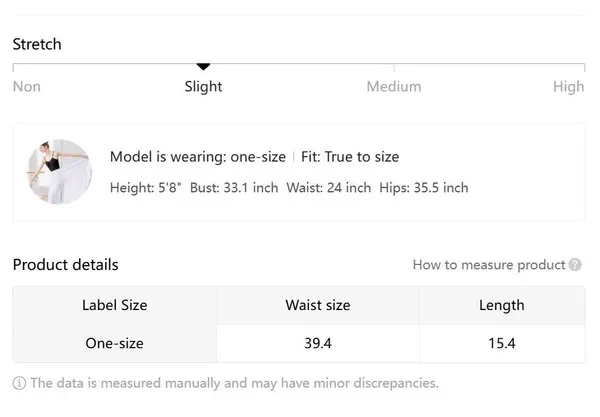This screenshot has height=417, width=600.
Task: Click the Label Size column header
Action: [x=114, y=305]
